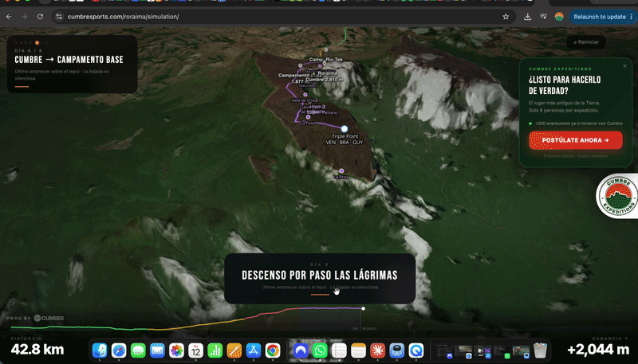The height and width of the screenshot is (364, 638).
Task: Click the Valle de Cristal waypoint marker
Action: click(x=305, y=95)
